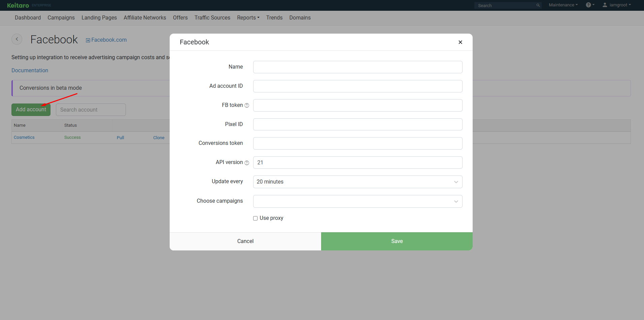Click the Cancel button

[245, 241]
